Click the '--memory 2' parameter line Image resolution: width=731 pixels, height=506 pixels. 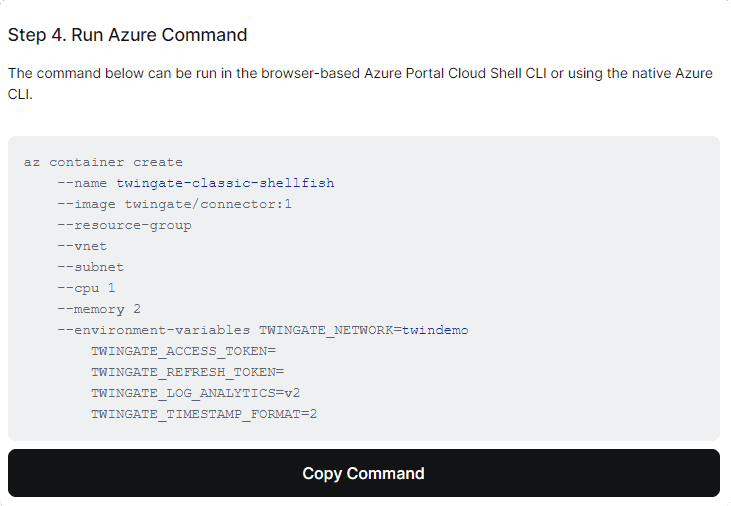(99, 309)
